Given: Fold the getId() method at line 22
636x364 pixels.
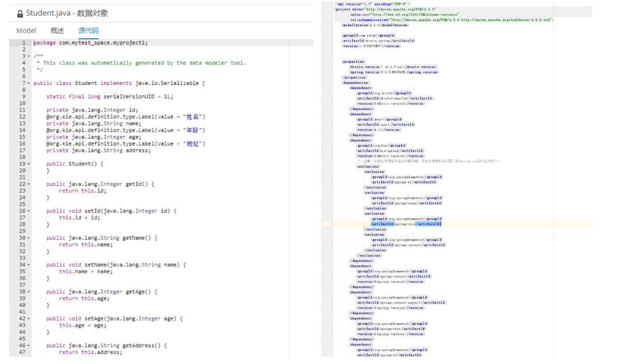Looking at the screenshot, I should [x=28, y=184].
